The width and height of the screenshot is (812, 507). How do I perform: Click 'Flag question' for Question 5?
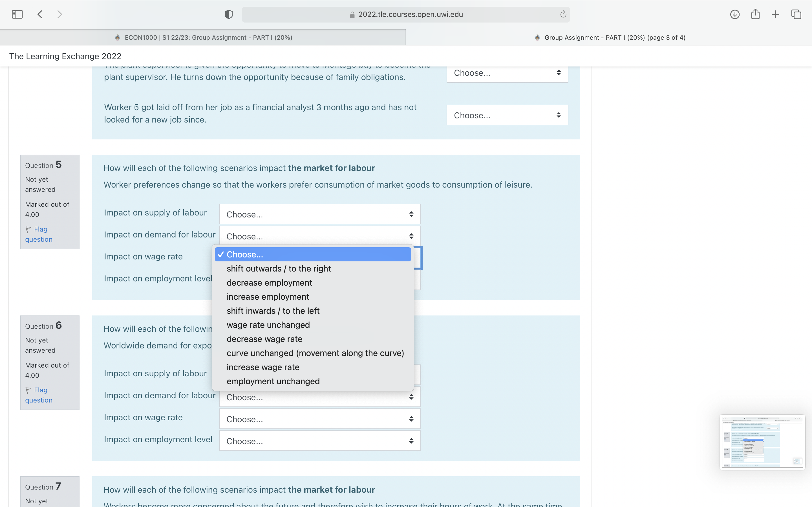(x=39, y=234)
